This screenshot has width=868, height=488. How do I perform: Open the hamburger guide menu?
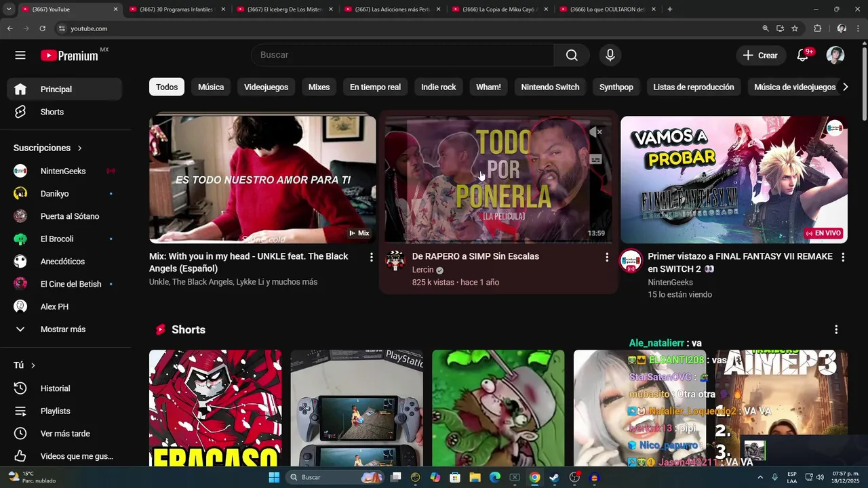(x=20, y=56)
